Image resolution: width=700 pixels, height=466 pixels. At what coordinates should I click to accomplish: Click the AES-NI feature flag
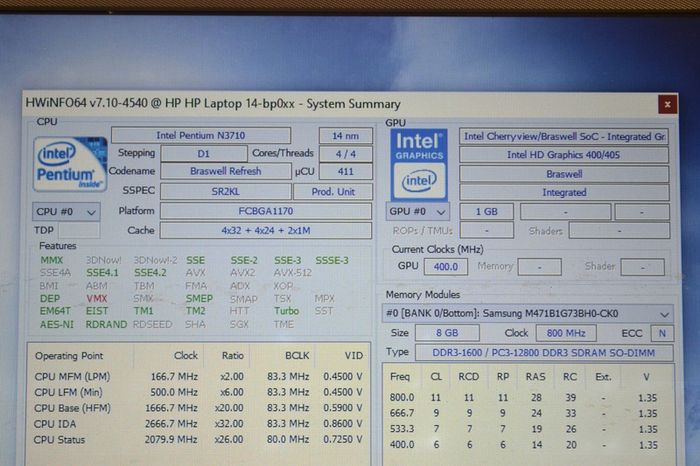pos(57,325)
